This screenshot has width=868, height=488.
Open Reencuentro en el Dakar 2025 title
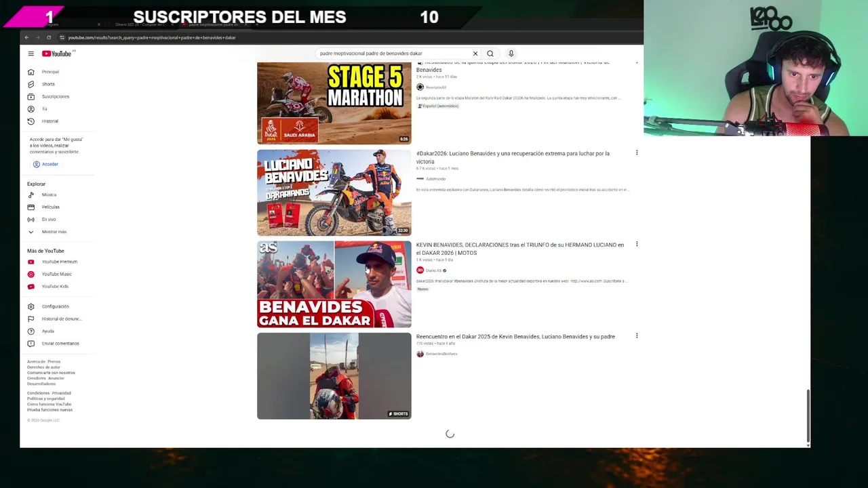[x=515, y=337]
